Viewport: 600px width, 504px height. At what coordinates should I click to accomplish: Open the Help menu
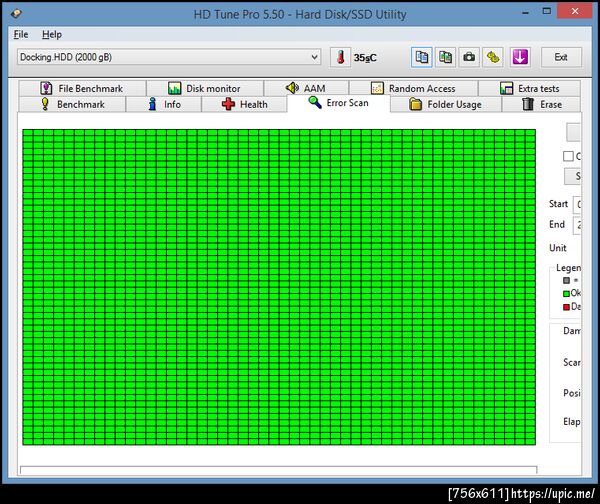click(x=52, y=34)
